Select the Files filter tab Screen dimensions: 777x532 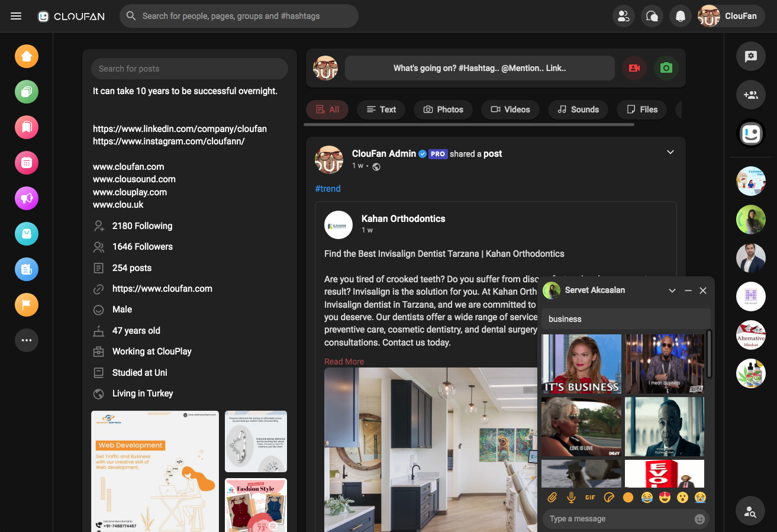point(641,109)
